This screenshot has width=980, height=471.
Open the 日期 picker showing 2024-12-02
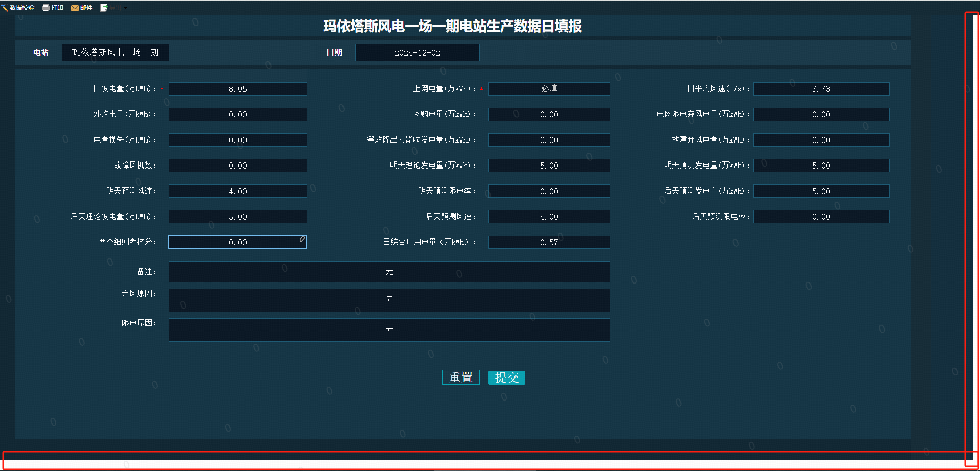click(417, 53)
